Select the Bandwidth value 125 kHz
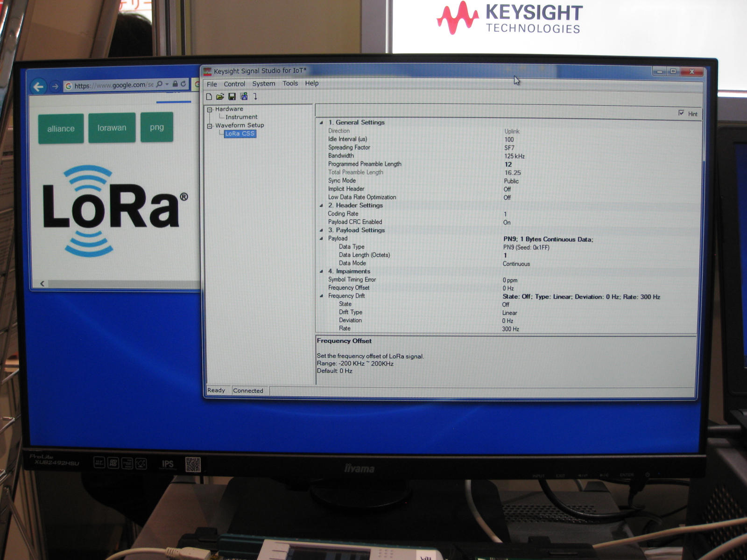747x560 pixels. click(514, 156)
